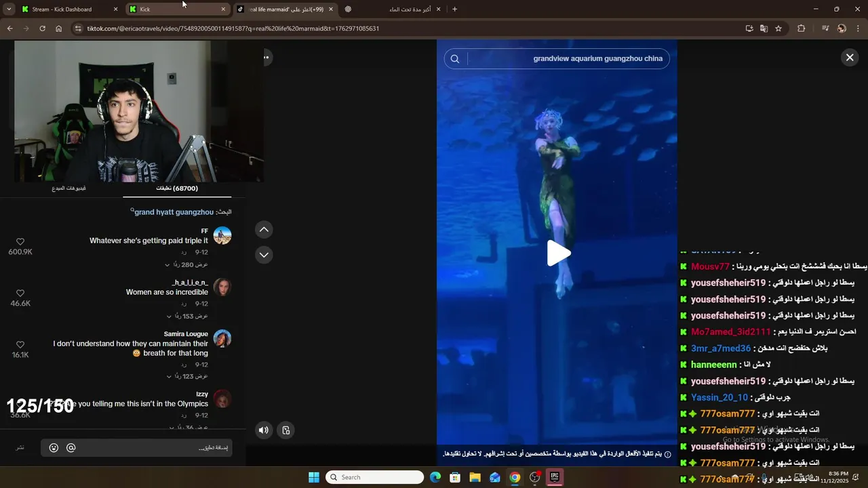Open FF commenter's profile avatar
The image size is (868, 488).
coord(222,236)
